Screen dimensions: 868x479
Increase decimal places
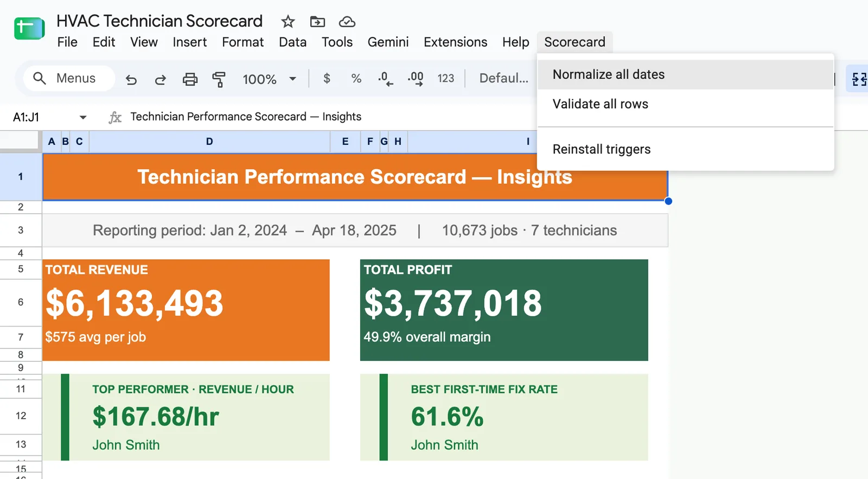pos(416,79)
